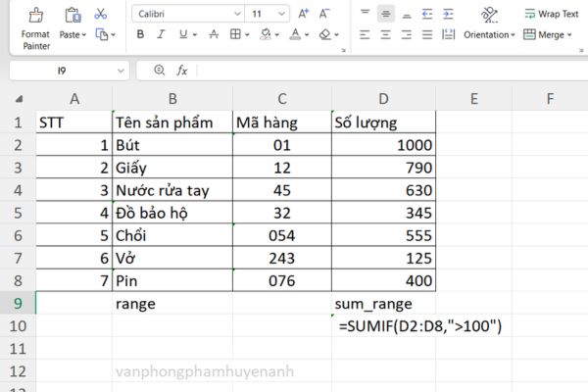Select cell 'Số lượng' header
The width and height of the screenshot is (588, 392).
(x=383, y=122)
